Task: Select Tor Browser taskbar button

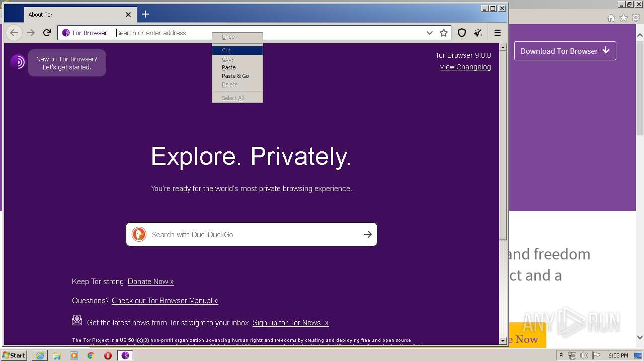Action: (125, 355)
